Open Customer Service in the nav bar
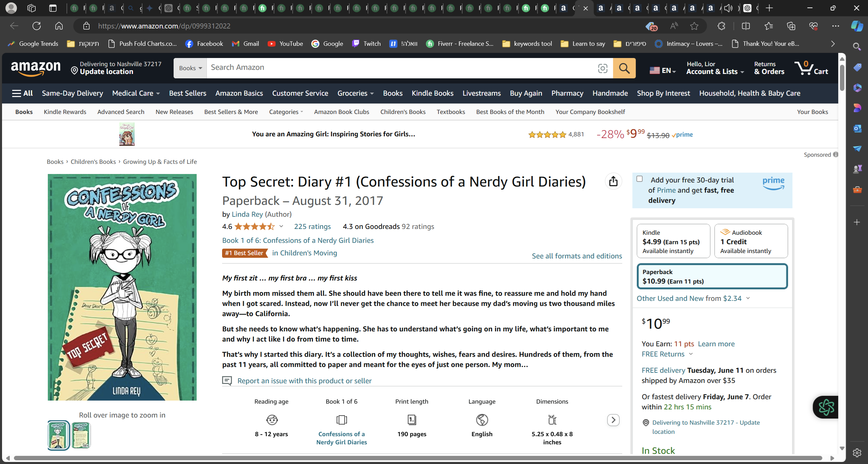This screenshot has width=868, height=464. point(300,93)
